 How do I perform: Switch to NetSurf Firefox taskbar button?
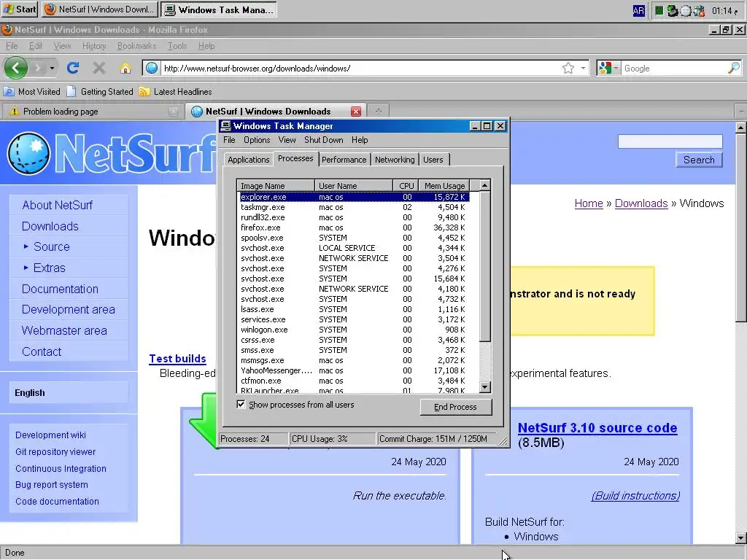point(100,9)
